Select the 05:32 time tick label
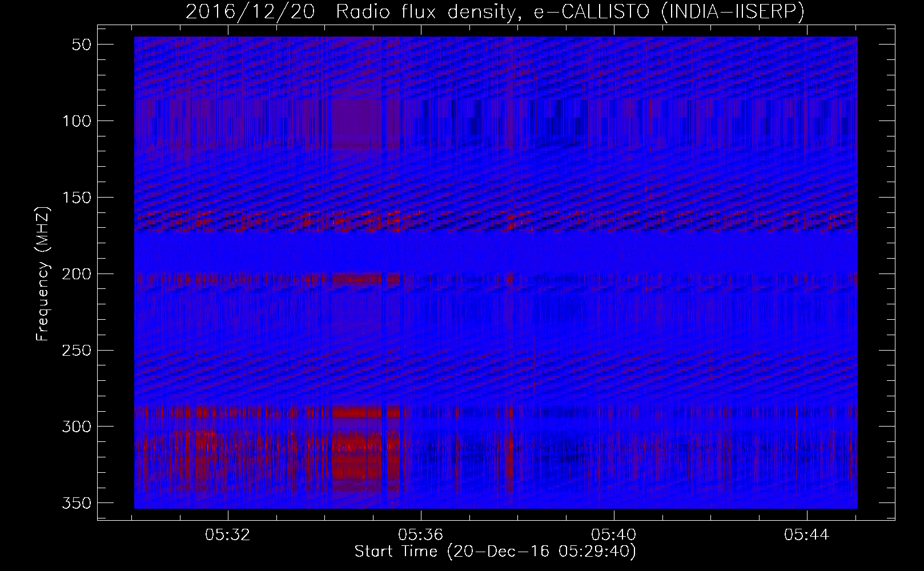924x571 pixels. coord(228,535)
